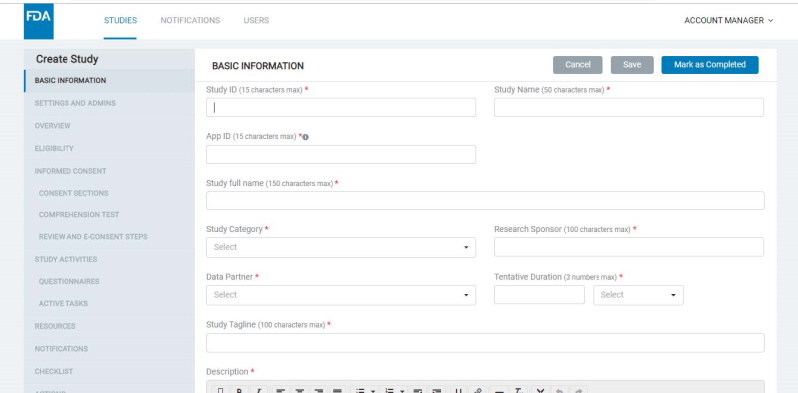Click the cut icon in description toolbar

click(x=540, y=390)
